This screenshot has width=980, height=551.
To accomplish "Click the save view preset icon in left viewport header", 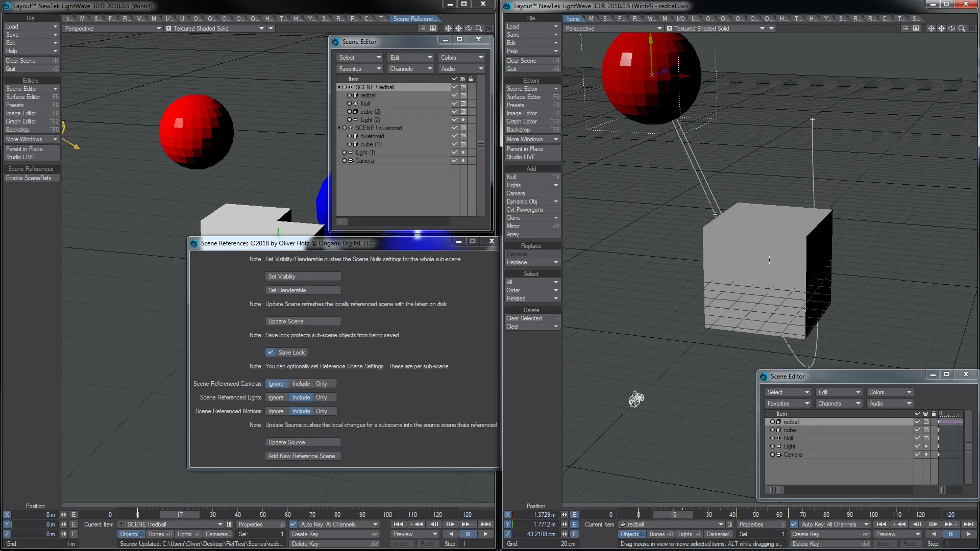I will pos(433,29).
